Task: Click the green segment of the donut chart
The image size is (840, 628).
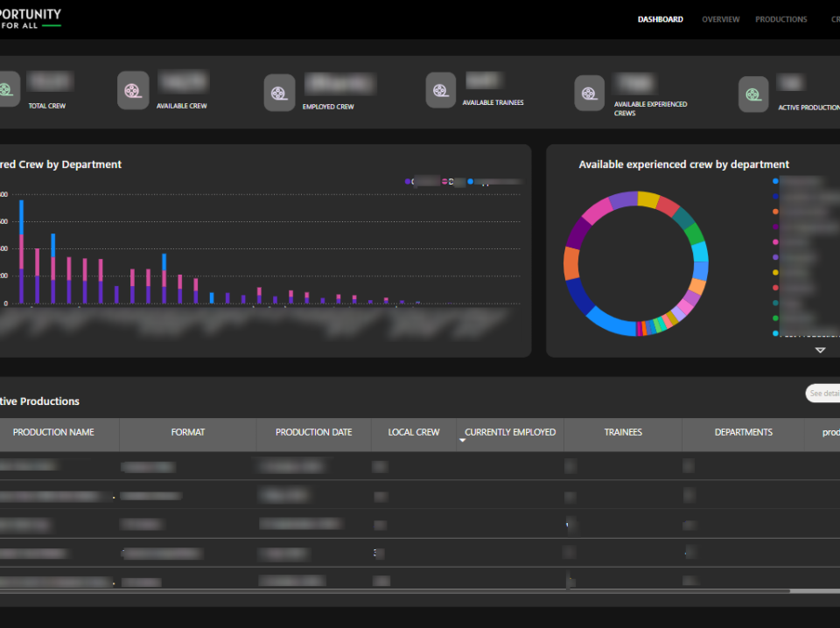Action: (x=694, y=234)
